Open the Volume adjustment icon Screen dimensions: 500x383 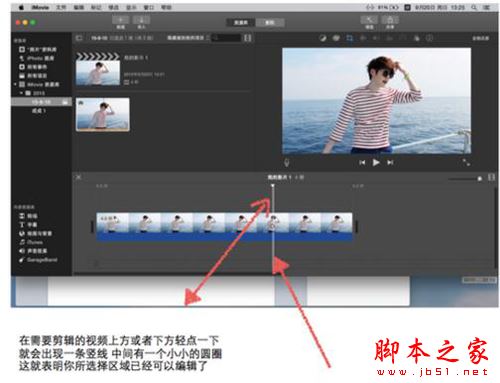(x=376, y=38)
